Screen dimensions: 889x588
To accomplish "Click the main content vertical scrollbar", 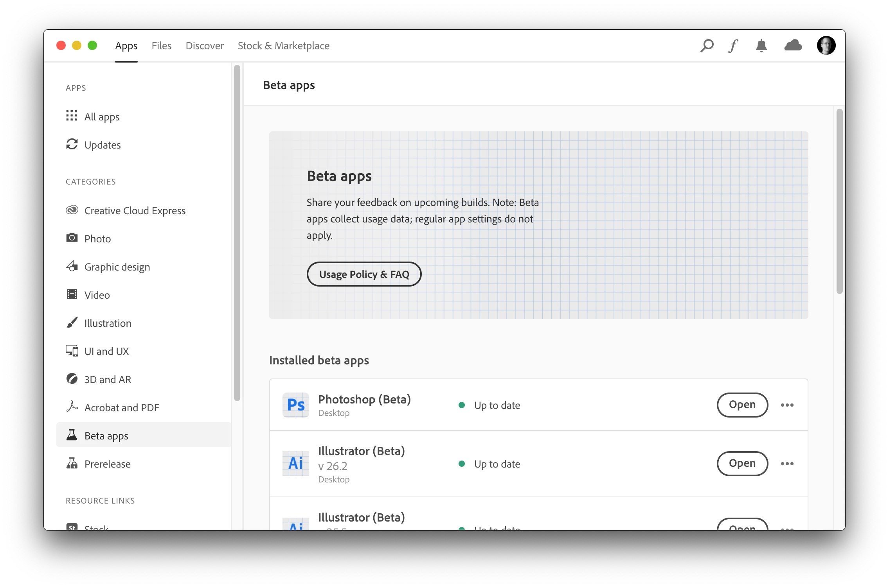I will click(839, 201).
